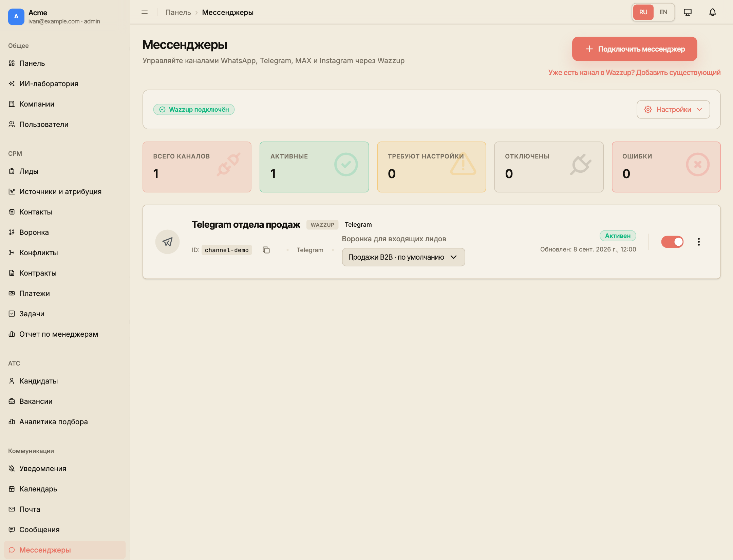
Task: Switch the interface language to EN
Action: tap(663, 12)
